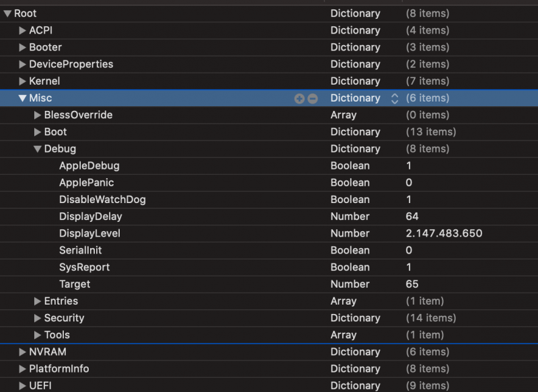Click the plus button on Misc row
This screenshot has height=392, width=538.
click(299, 98)
